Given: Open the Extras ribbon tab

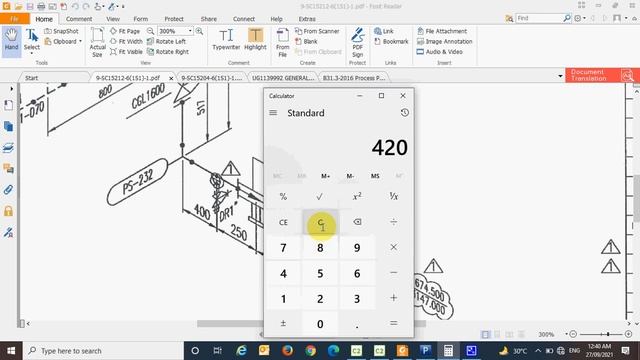Looking at the screenshot, I should click(x=307, y=19).
